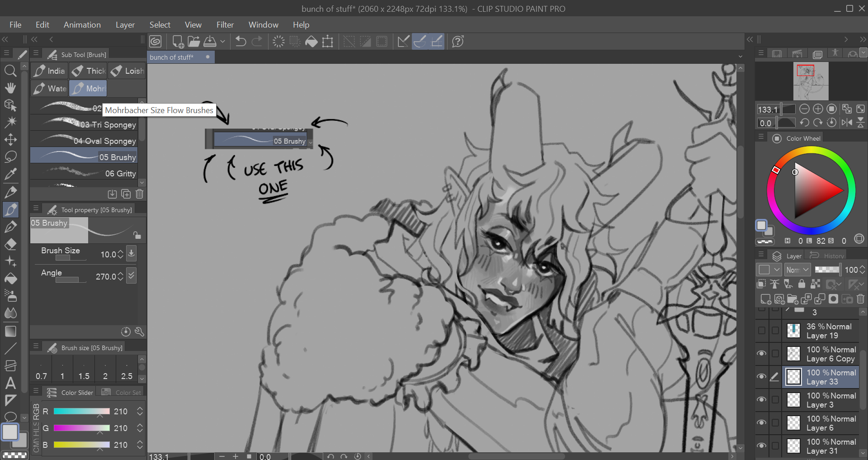Image resolution: width=868 pixels, height=460 pixels.
Task: Click the Zoom magnifier tool
Action: [10, 71]
